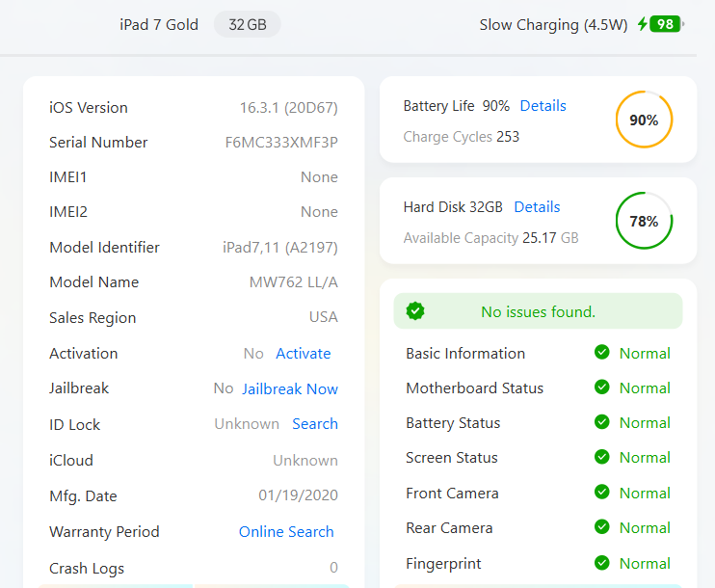Click Jailbreak Now link
The width and height of the screenshot is (715, 588).
coord(290,389)
